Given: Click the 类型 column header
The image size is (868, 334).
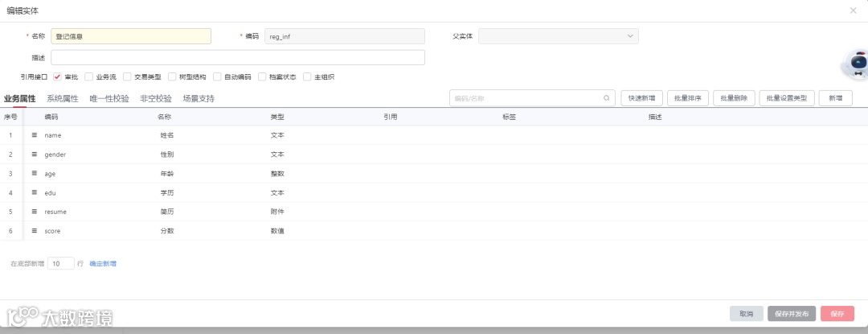Looking at the screenshot, I should coord(277,117).
